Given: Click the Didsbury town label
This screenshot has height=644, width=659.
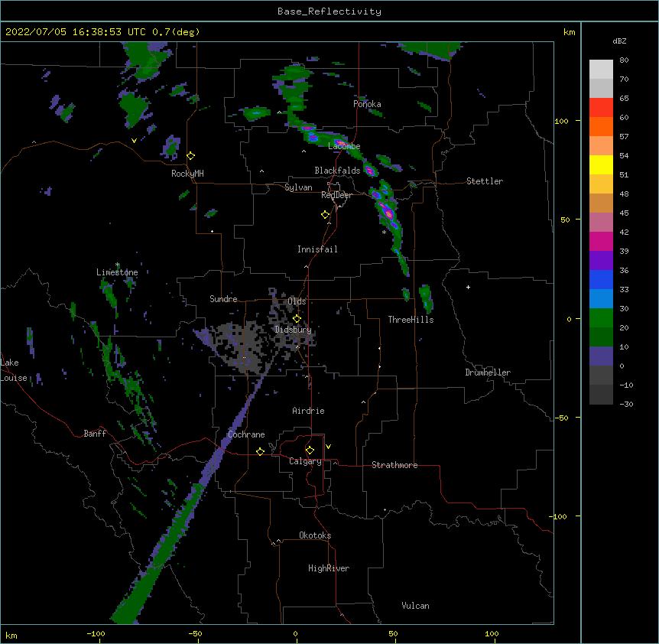Looking at the screenshot, I should coord(294,330).
